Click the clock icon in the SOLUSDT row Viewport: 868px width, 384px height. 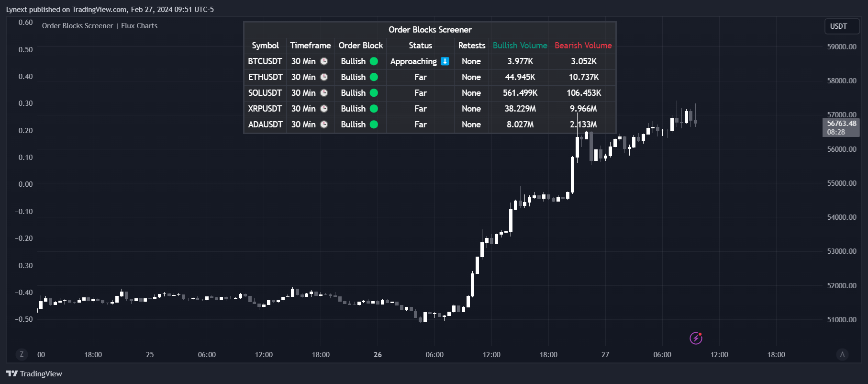pos(324,93)
